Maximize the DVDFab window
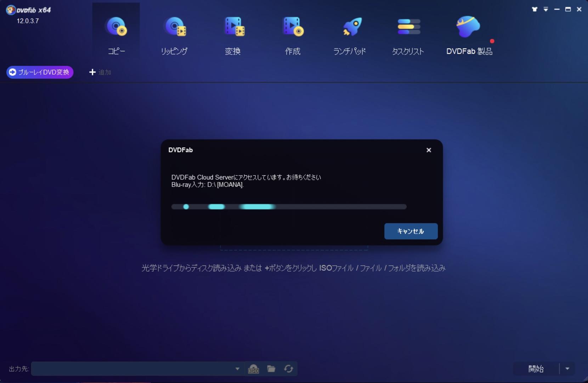Screen dimensions: 588x383 pyautogui.click(x=568, y=9)
